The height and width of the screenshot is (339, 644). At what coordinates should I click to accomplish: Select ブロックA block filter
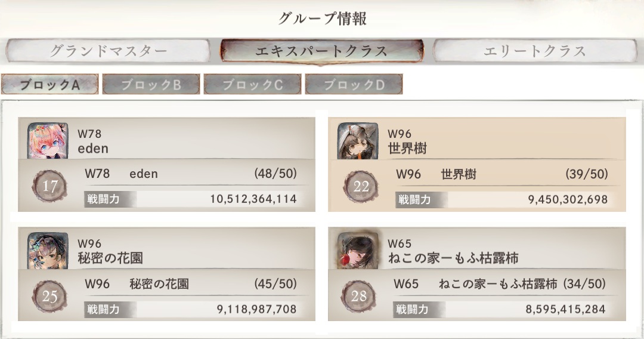tap(49, 85)
